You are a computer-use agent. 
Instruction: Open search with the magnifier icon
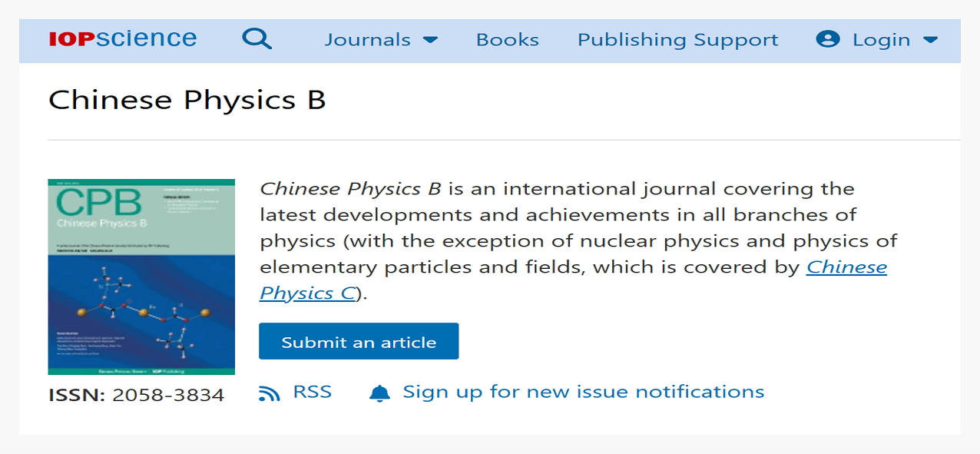click(257, 39)
